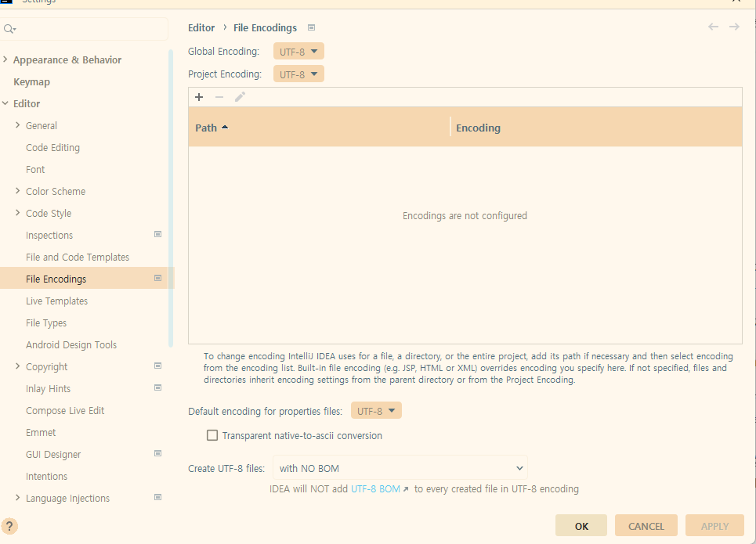Open Live Templates settings
Image resolution: width=756 pixels, height=544 pixels.
tap(57, 301)
